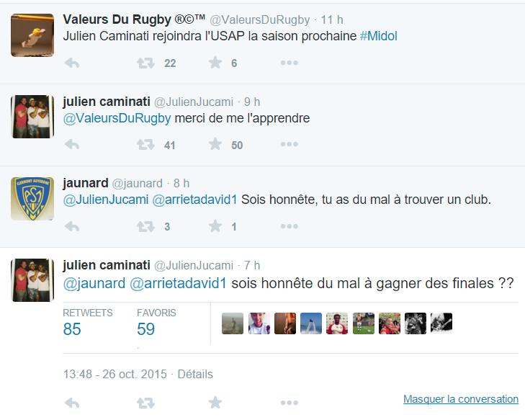Viewport: 525px width, 420px height.
Task: Reply to the Valeurs Du Rugby tweet
Action: pyautogui.click(x=71, y=63)
